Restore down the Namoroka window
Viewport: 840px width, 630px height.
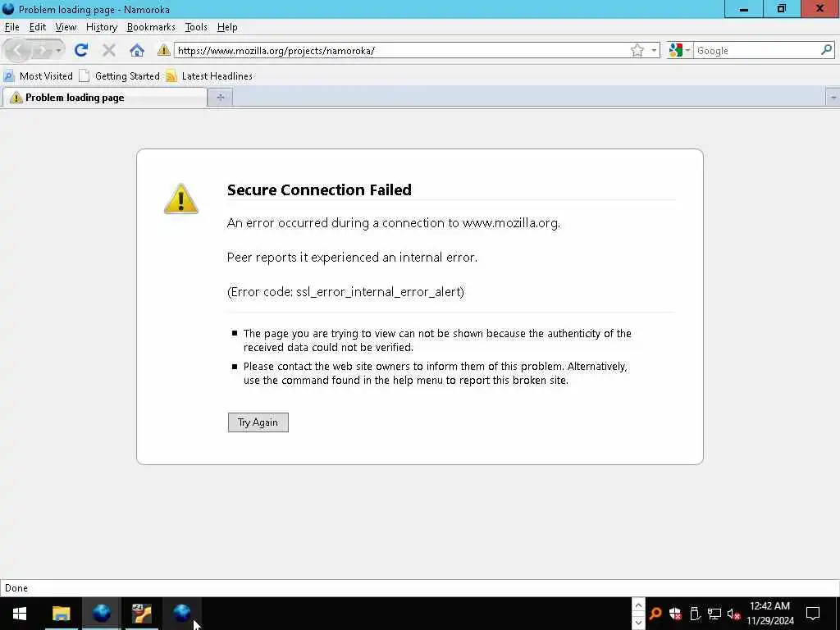782,9
